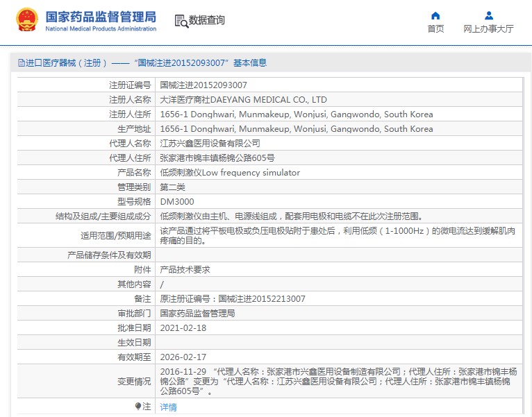Click the 注册证编号 label
This screenshot has width=532, height=417.
click(x=130, y=85)
